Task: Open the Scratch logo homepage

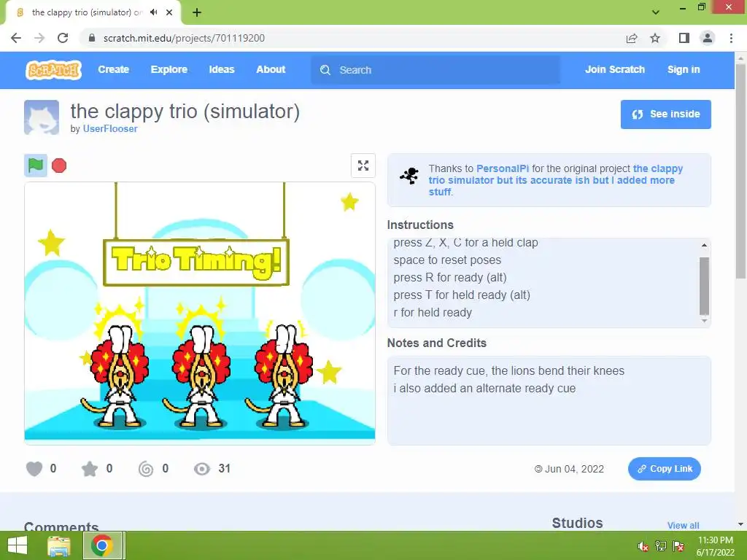Action: coord(53,70)
